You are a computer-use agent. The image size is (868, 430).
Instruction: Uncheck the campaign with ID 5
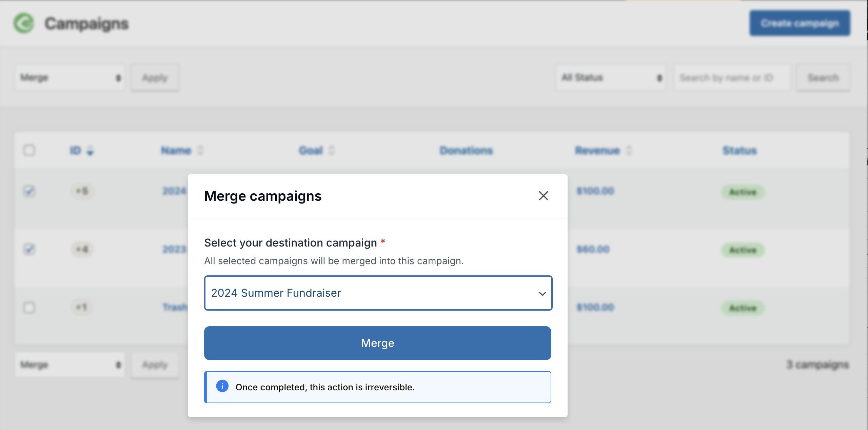point(30,191)
